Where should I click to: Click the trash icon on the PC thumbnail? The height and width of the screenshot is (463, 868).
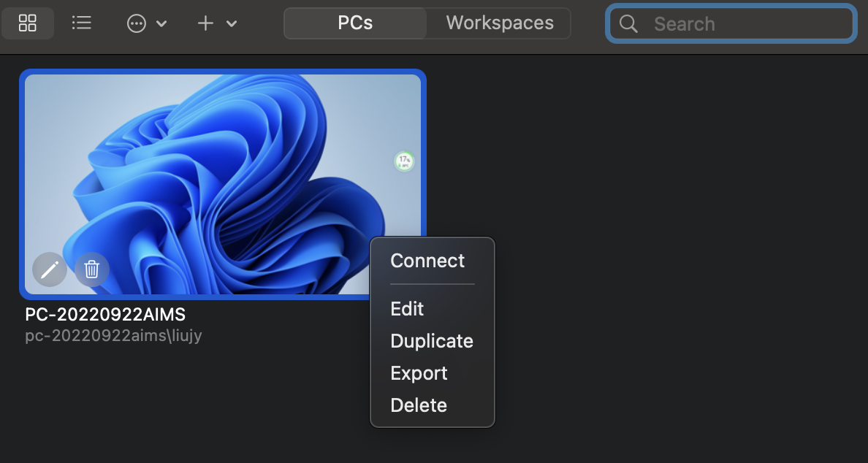(x=91, y=269)
